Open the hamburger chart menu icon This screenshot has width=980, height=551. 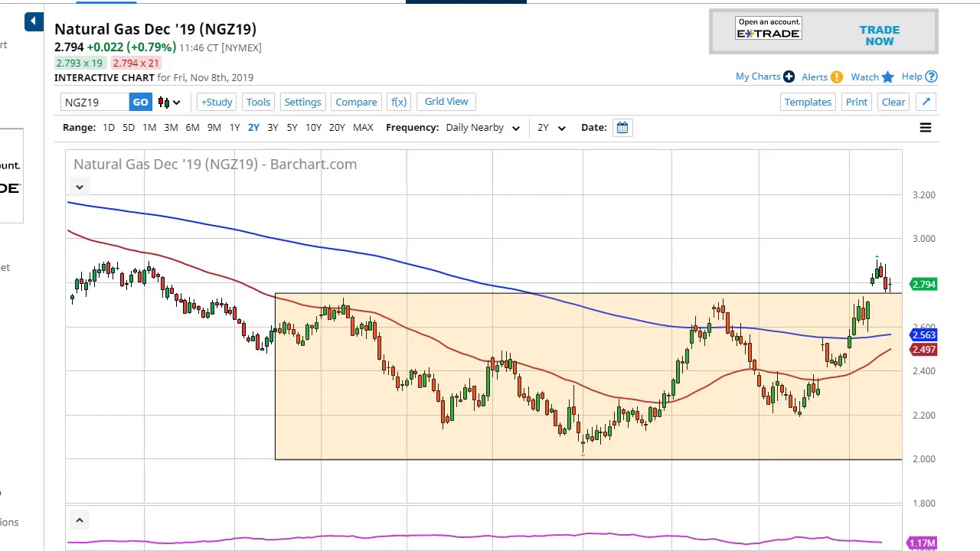(926, 128)
